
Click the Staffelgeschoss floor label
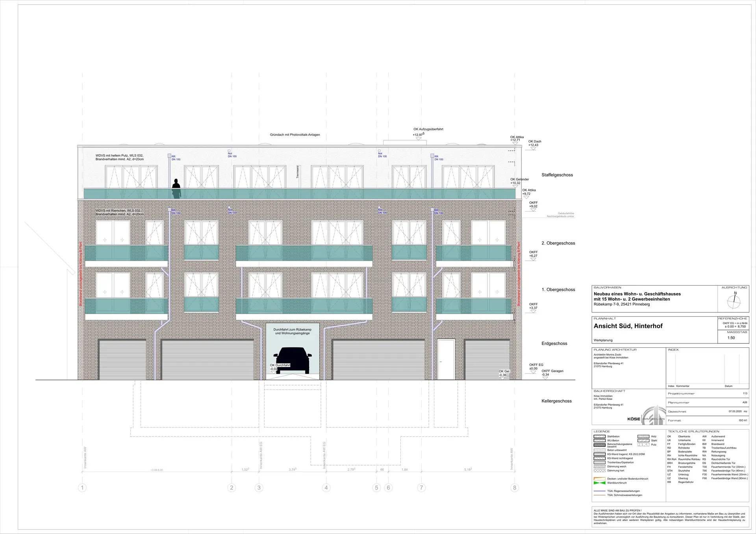[557, 175]
